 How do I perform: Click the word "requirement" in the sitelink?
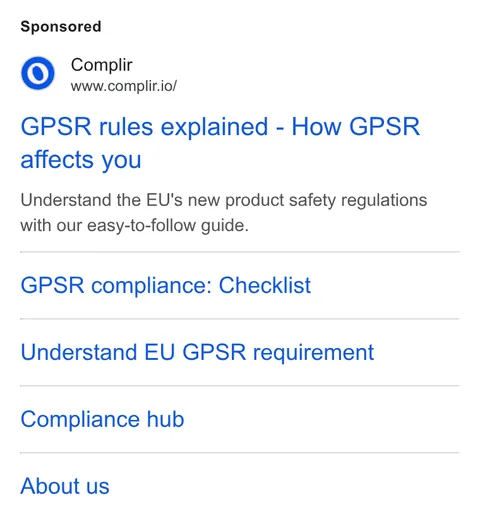pos(313,353)
